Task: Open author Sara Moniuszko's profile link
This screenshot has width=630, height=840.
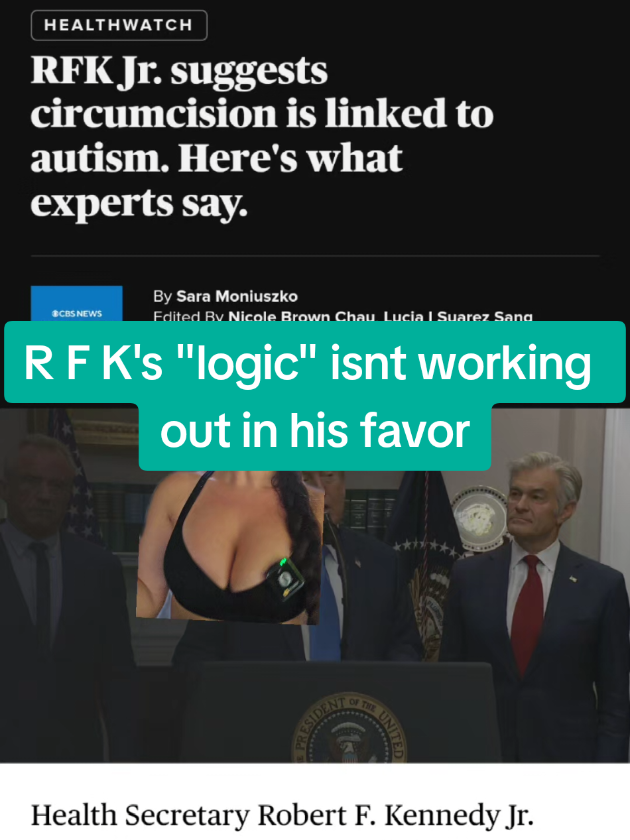Action: (237, 296)
